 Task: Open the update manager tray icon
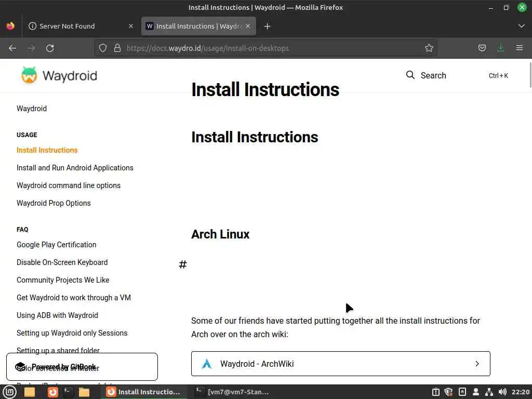pyautogui.click(x=436, y=392)
